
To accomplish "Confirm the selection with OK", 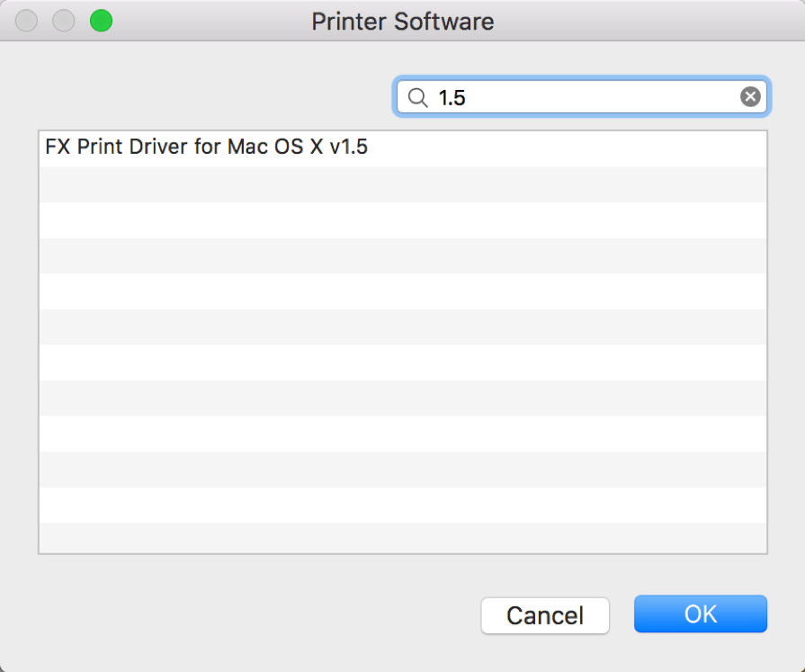I will click(x=700, y=614).
